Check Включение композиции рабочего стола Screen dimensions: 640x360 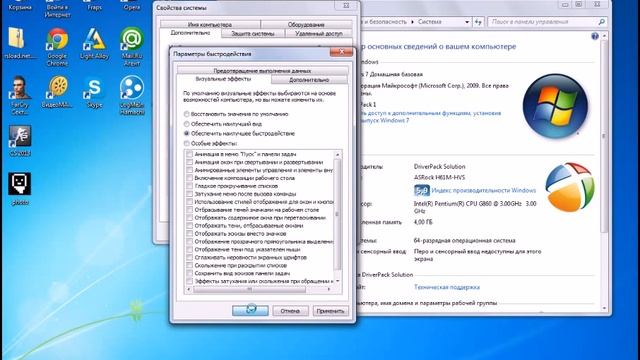tap(189, 178)
